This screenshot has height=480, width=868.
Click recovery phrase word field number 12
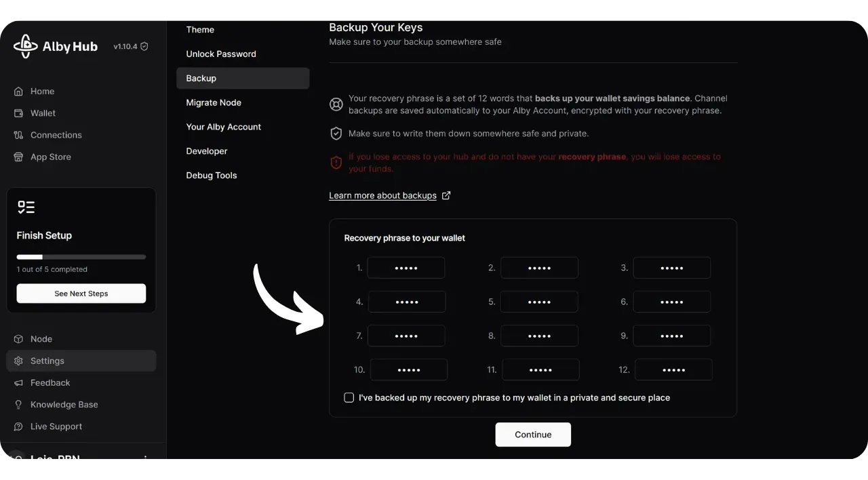[x=673, y=369]
